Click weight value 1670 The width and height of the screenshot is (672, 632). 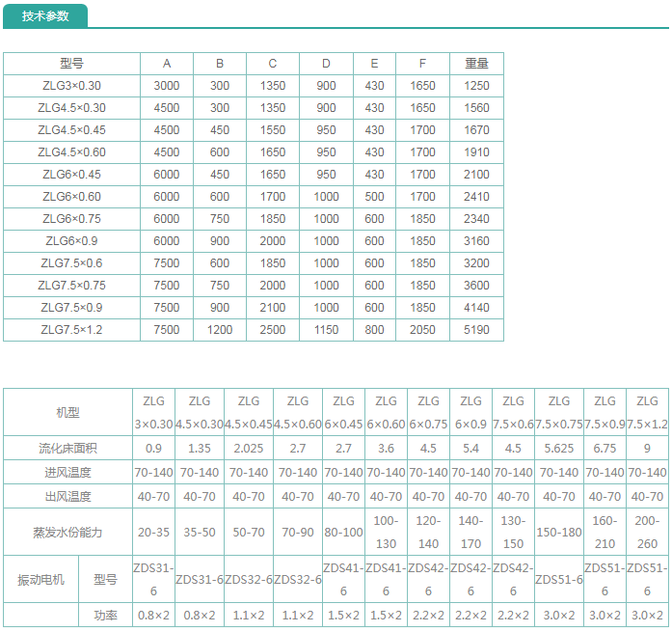(x=476, y=130)
